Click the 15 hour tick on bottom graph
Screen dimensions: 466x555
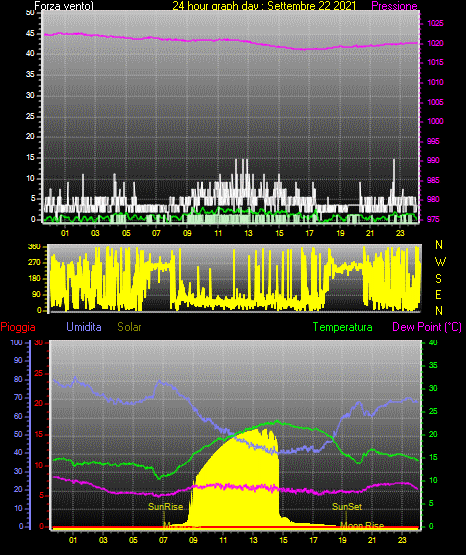pos(283,540)
